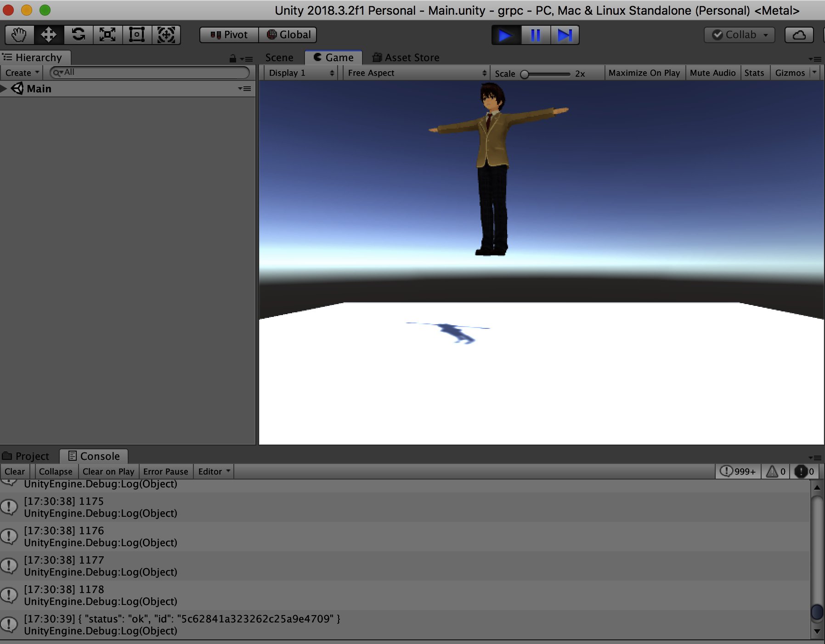Open Main scene context menu icon

click(x=244, y=88)
